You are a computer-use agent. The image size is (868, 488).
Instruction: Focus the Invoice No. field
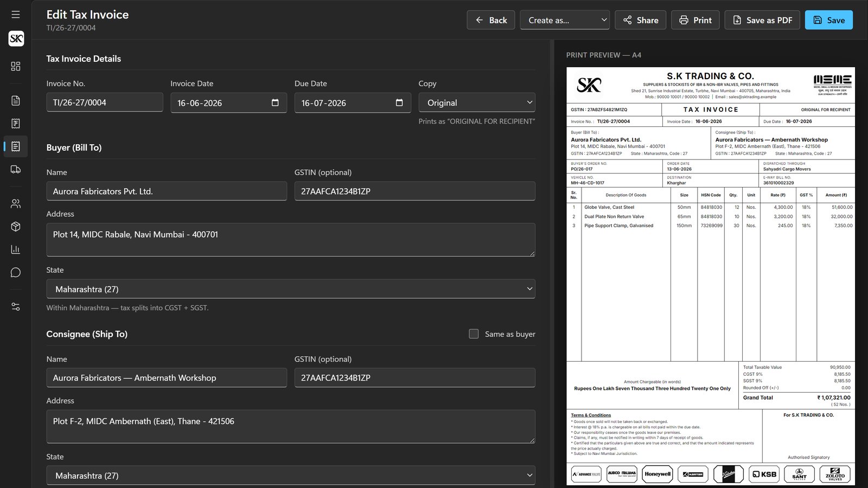(105, 102)
